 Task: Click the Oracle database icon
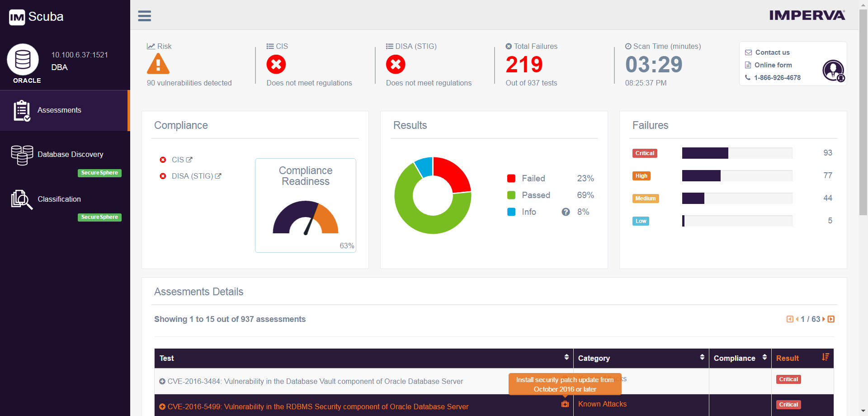click(23, 59)
